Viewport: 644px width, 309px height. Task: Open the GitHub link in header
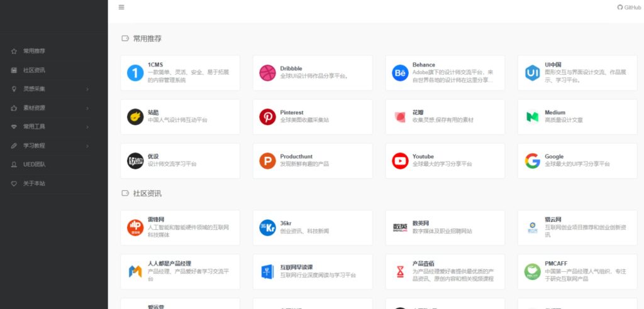pos(629,8)
